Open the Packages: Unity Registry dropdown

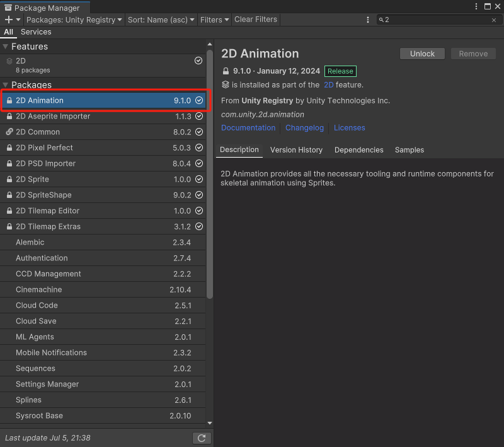click(x=74, y=20)
